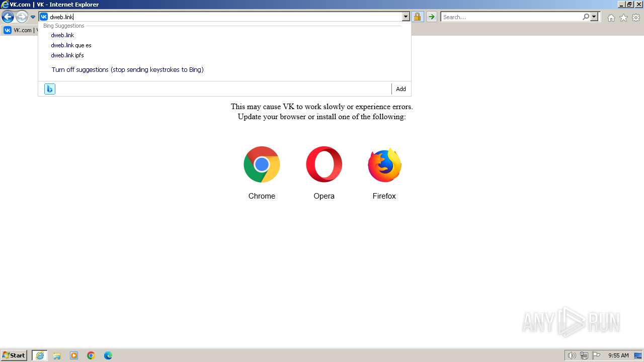Select the VK.com browser tab
This screenshot has width=644, height=362.
point(20,30)
